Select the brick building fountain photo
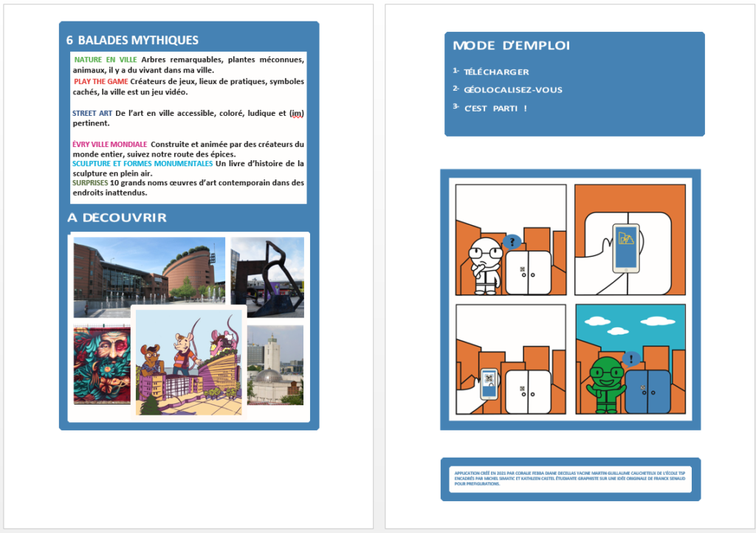This screenshot has width=756, height=533. click(x=149, y=277)
